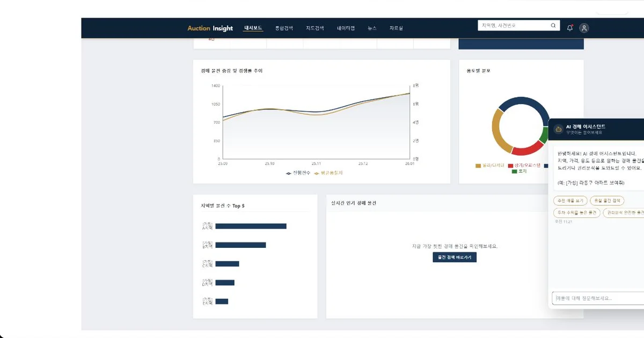Image resolution: width=644 pixels, height=338 pixels.
Task: Click the Auction Insight logo
Action: pyautogui.click(x=210, y=28)
